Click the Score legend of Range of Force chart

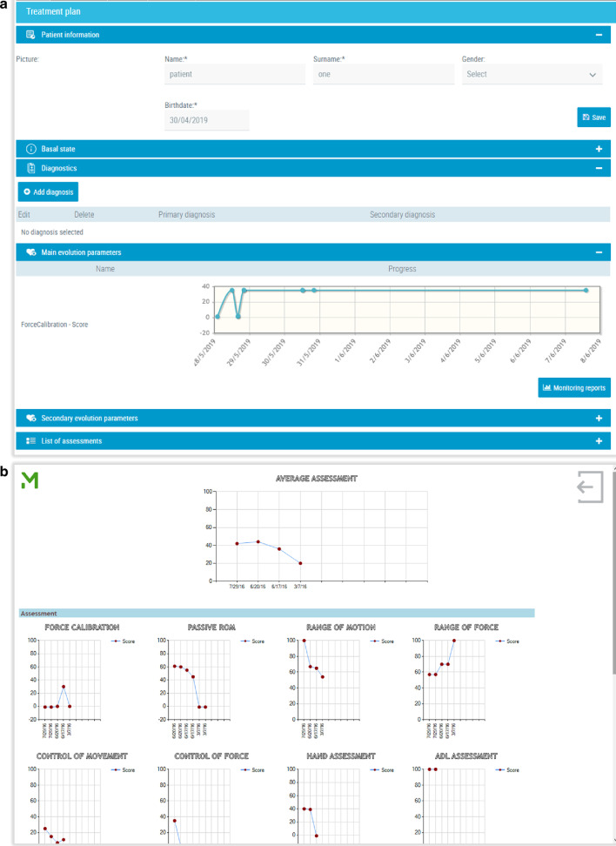click(x=507, y=641)
